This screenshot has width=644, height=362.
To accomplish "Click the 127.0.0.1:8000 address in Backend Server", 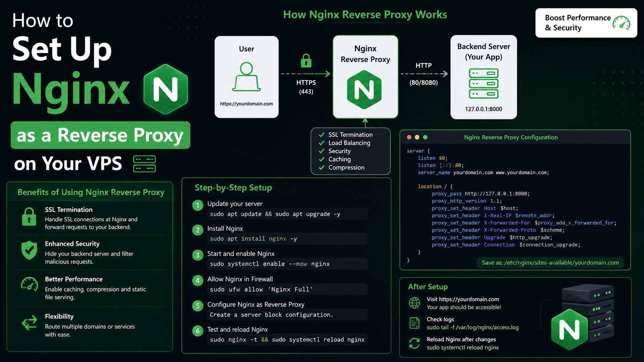I will 483,109.
